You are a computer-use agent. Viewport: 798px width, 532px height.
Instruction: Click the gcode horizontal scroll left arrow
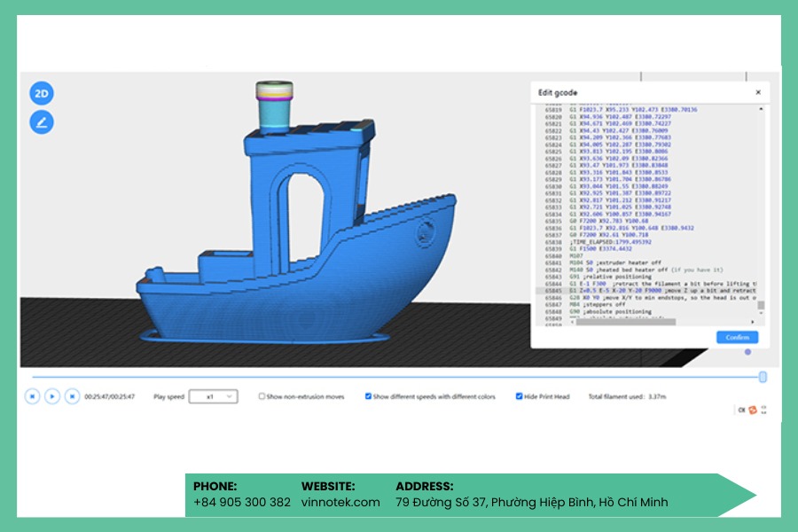pyautogui.click(x=572, y=322)
